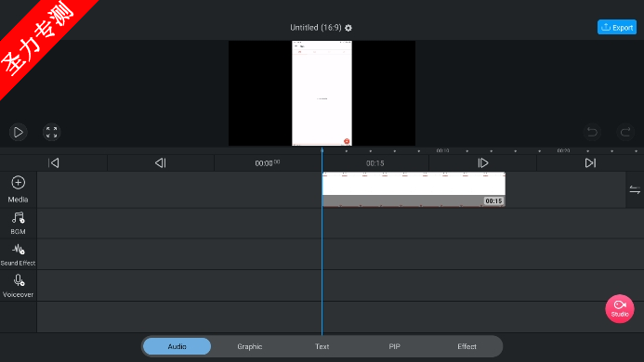Redo the last action
This screenshot has width=644, height=362.
coord(625,132)
